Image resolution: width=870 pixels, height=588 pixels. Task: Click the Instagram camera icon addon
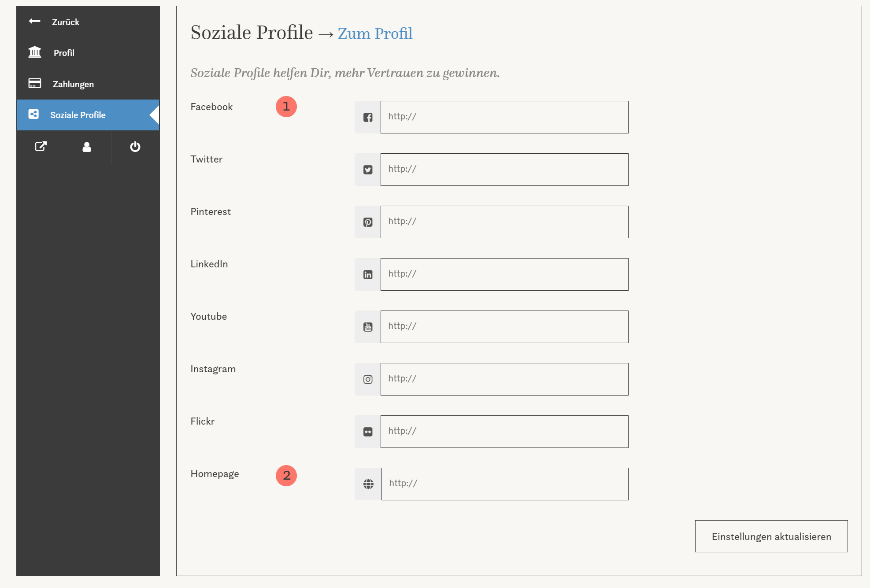point(368,379)
